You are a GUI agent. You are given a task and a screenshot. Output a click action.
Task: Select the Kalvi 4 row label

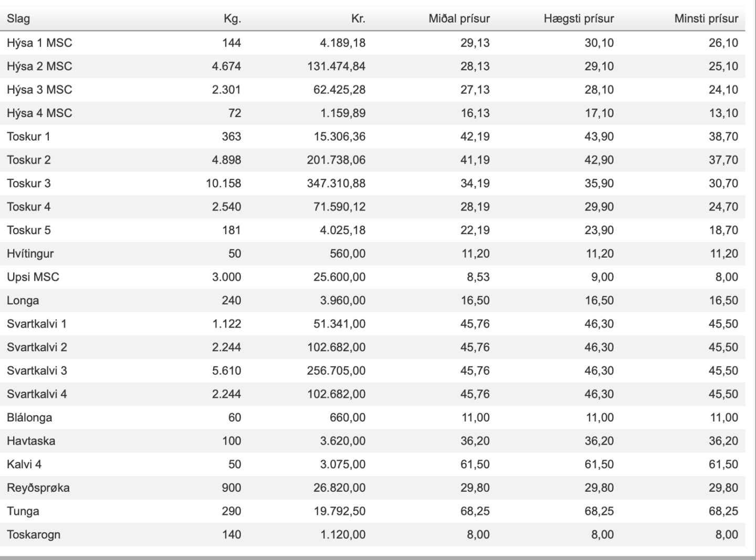coord(24,464)
